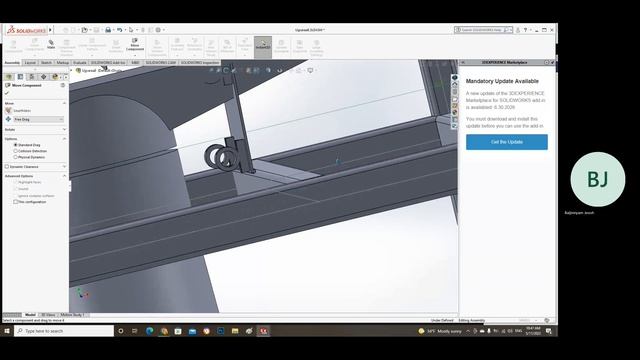
Task: Click the Mate tool in the ribbon
Action: 51,44
